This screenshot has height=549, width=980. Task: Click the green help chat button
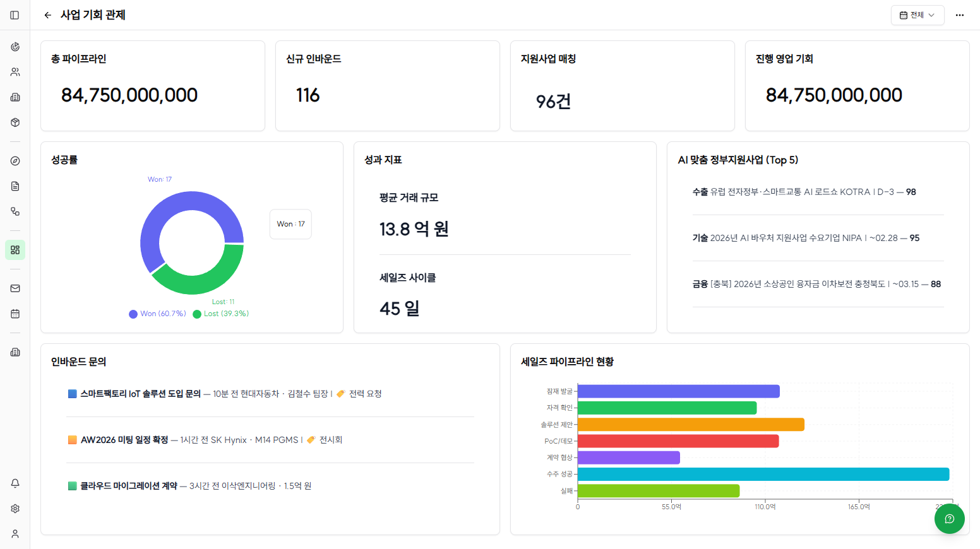949,518
